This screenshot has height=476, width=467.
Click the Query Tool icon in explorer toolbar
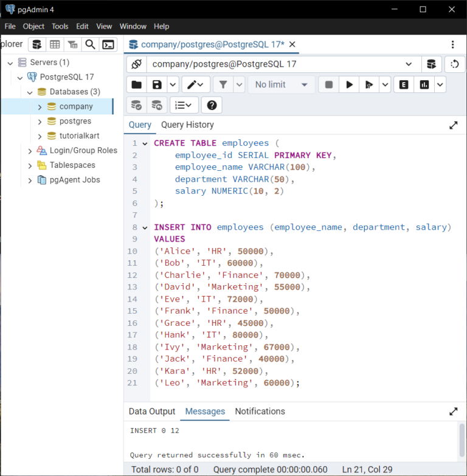[37, 44]
